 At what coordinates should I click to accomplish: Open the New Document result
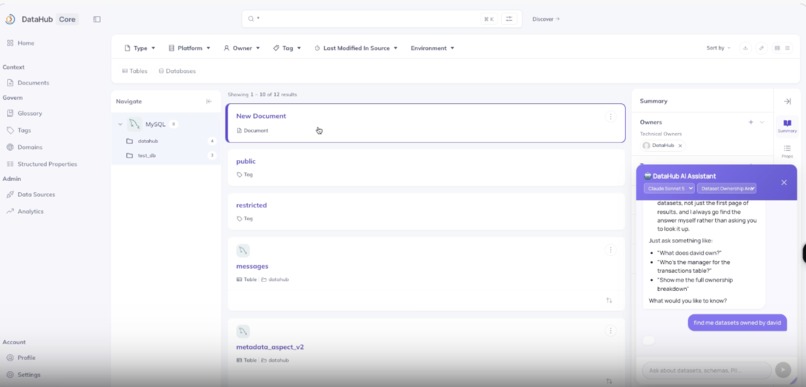(x=261, y=116)
